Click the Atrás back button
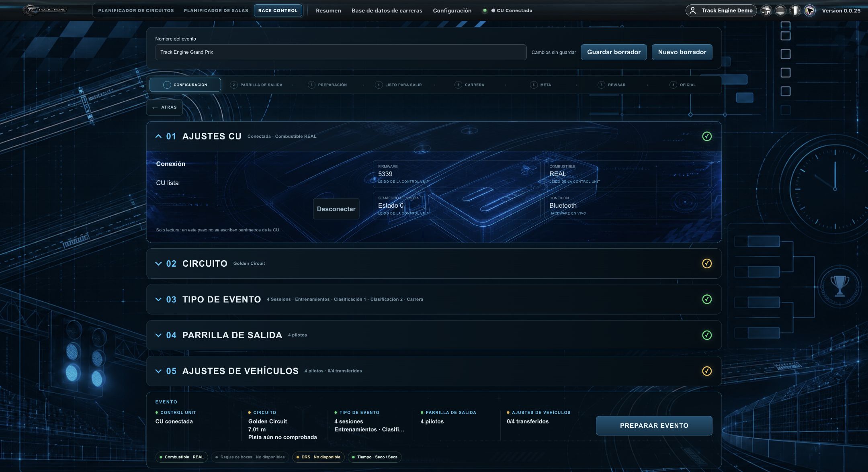The width and height of the screenshot is (868, 472). (165, 107)
